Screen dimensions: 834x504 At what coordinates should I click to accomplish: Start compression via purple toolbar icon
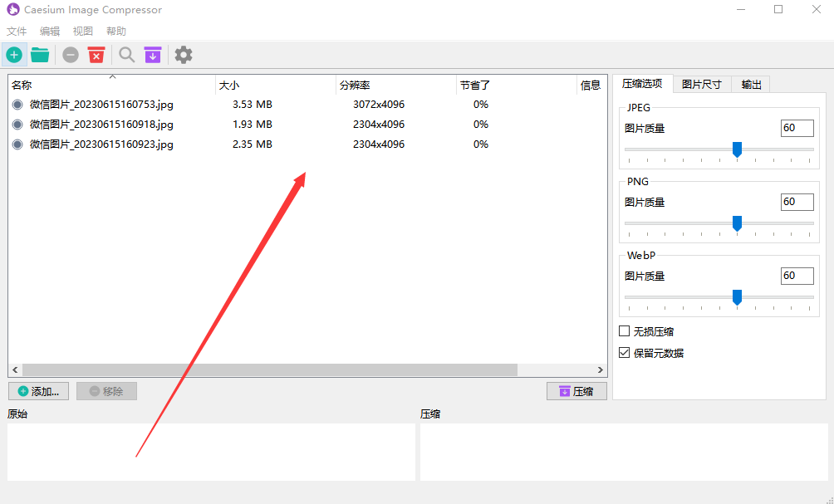[153, 55]
